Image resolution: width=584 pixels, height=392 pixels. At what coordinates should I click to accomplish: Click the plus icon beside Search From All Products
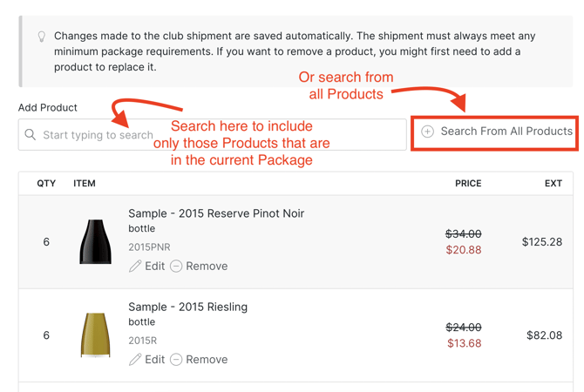[428, 132]
